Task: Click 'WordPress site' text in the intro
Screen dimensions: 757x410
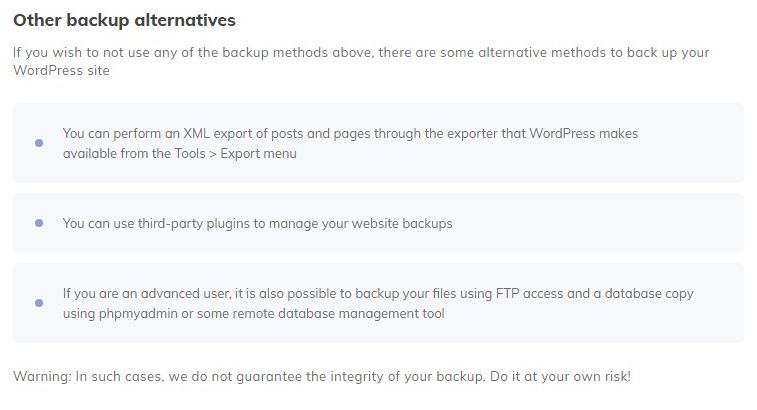Action: click(61, 71)
